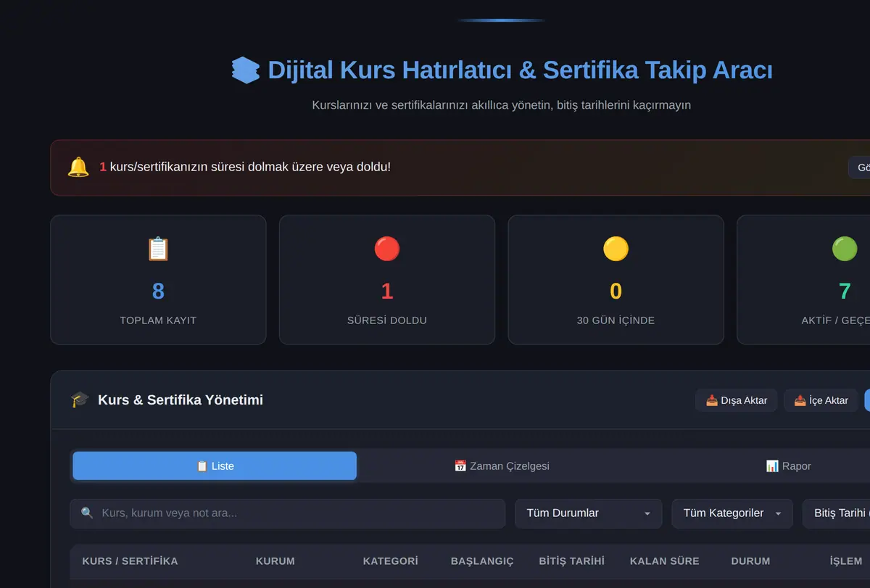
Task: Click the Kurs & Sertifika Yönetimi heading
Action: point(181,400)
